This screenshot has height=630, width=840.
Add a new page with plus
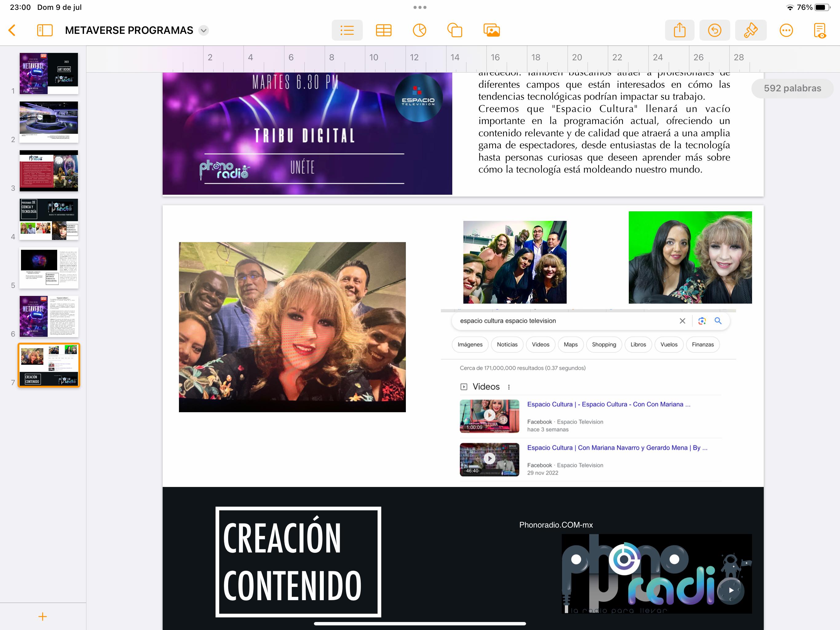point(42,616)
